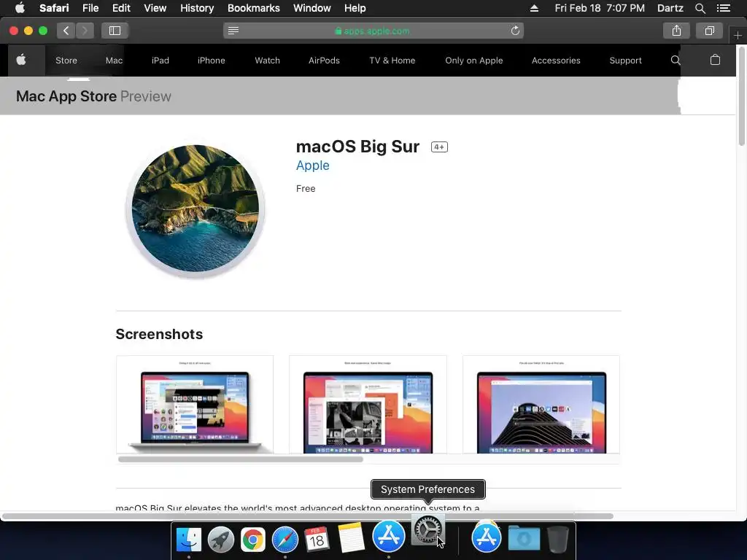Go to the TV & Home section
Viewport: 747px width, 560px height.
392,61
